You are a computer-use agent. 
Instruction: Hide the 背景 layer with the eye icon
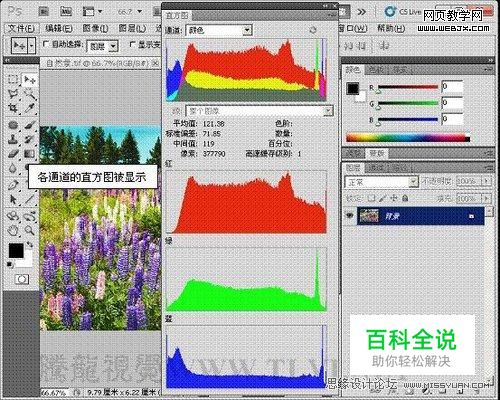pos(349,216)
